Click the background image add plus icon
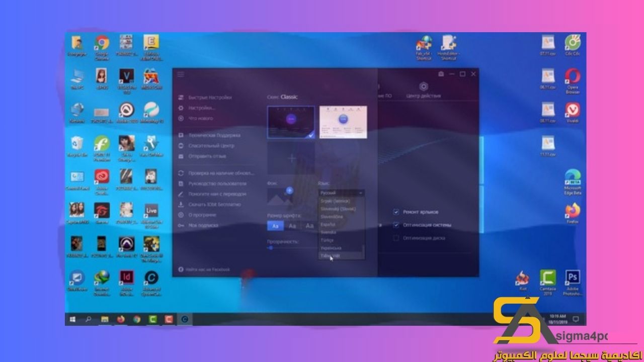This screenshot has width=644, height=362. tap(289, 191)
